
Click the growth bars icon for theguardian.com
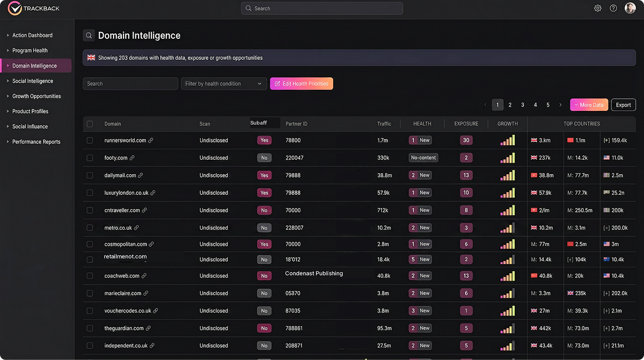(508, 328)
